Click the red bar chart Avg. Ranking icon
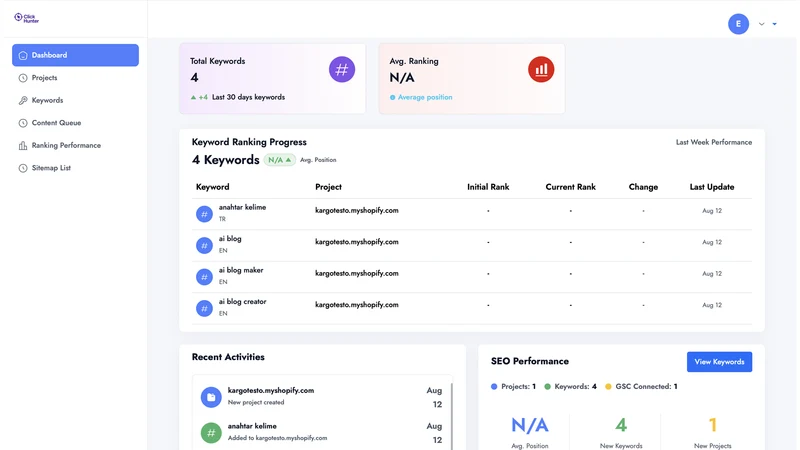Image resolution: width=800 pixels, height=450 pixels. (x=541, y=69)
